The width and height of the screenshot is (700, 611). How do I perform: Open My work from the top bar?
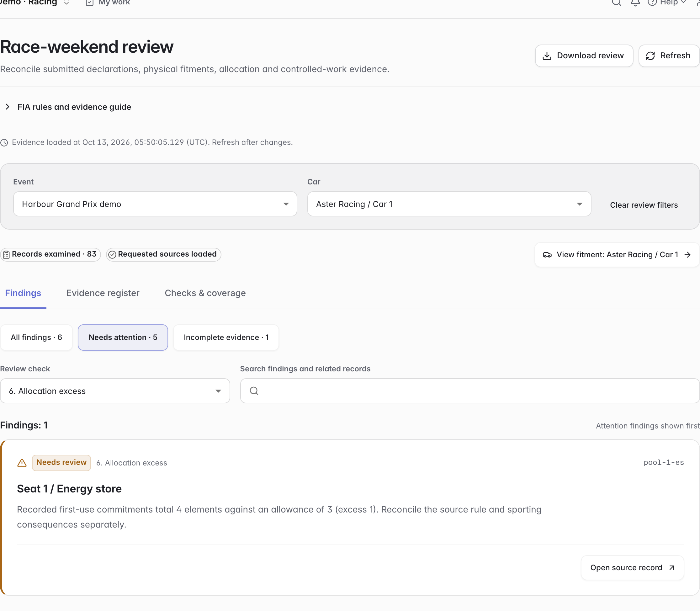[x=108, y=3]
